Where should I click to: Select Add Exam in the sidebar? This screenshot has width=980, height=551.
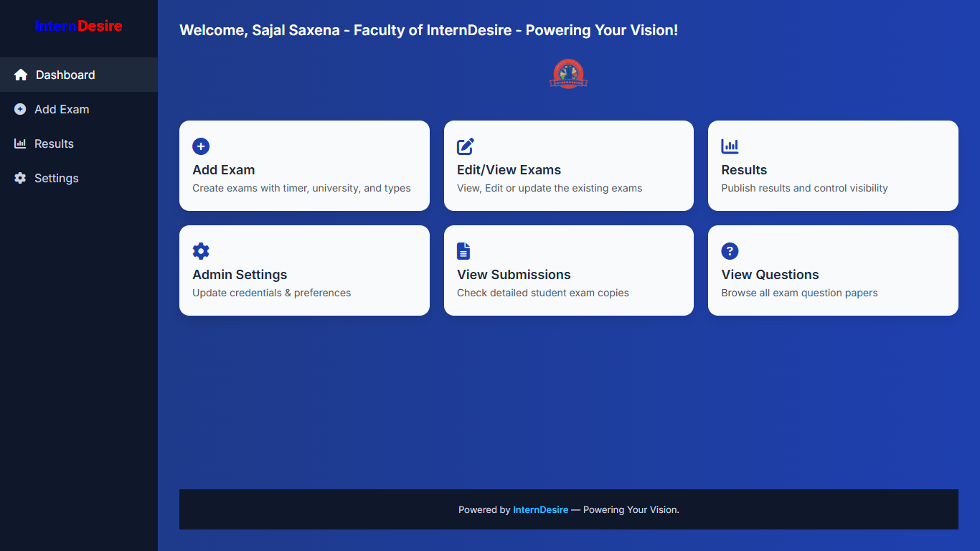(x=62, y=109)
